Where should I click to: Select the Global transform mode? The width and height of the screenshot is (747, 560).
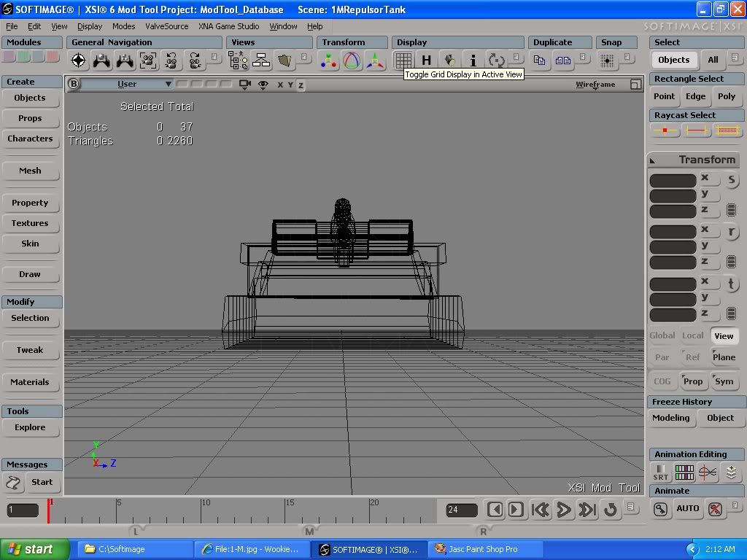(x=662, y=335)
